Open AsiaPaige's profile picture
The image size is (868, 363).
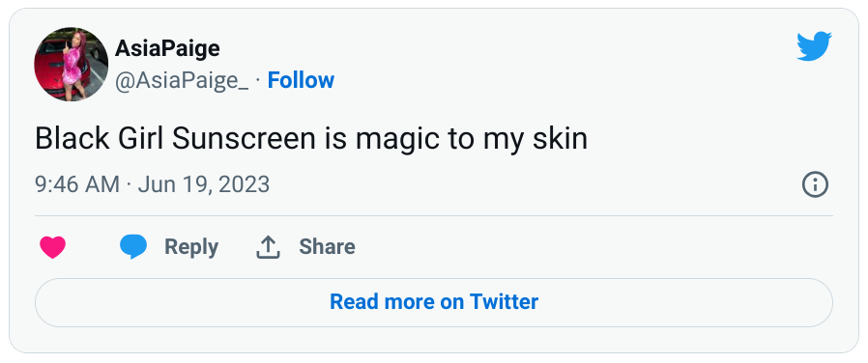pos(71,64)
